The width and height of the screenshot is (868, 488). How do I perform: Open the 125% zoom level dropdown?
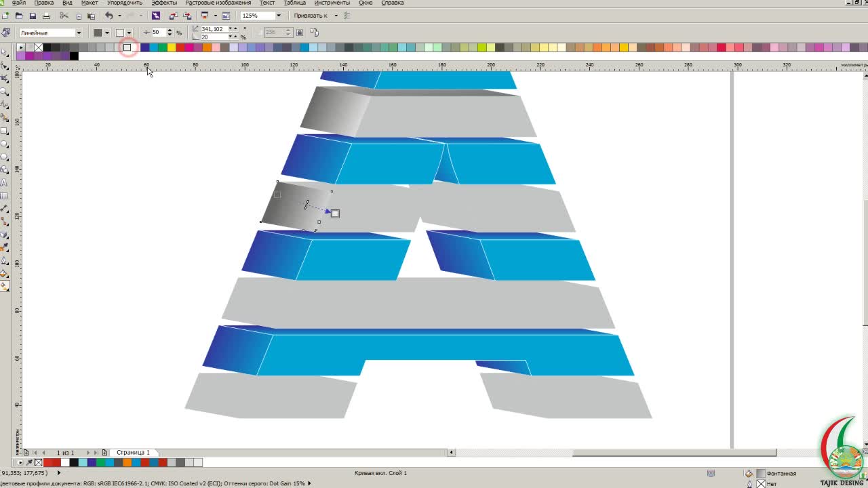(279, 16)
